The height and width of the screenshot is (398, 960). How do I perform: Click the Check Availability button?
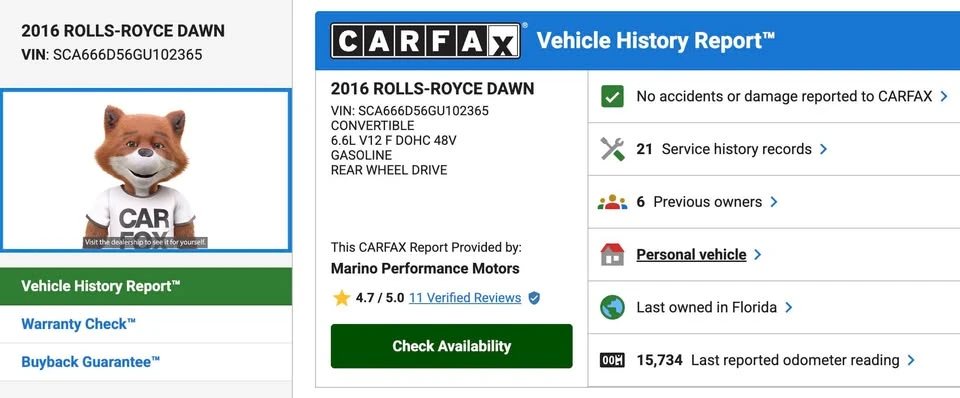451,346
